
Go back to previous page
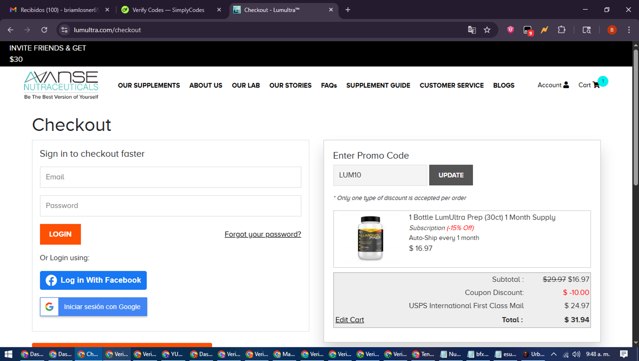(x=11, y=30)
